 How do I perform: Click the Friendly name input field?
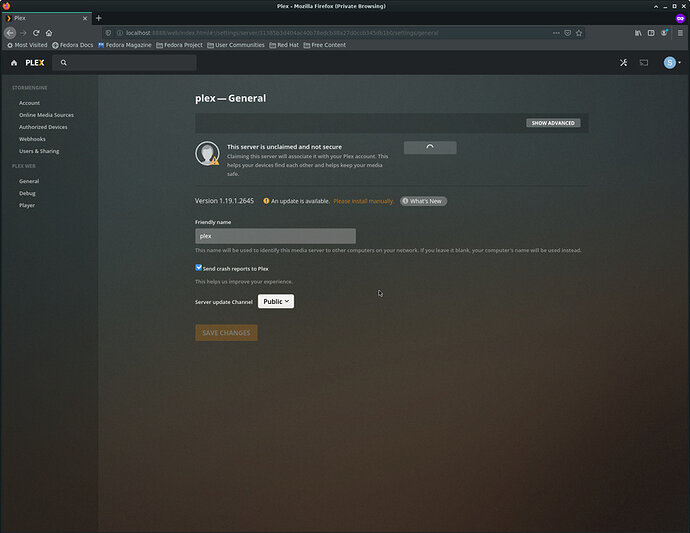point(275,236)
